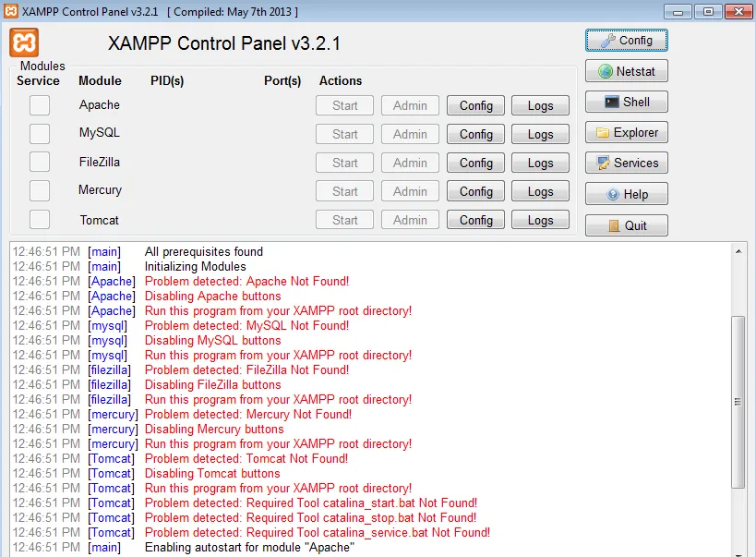Toggle the Tomcat service checkbox
This screenshot has height=557, width=756.
[x=40, y=220]
